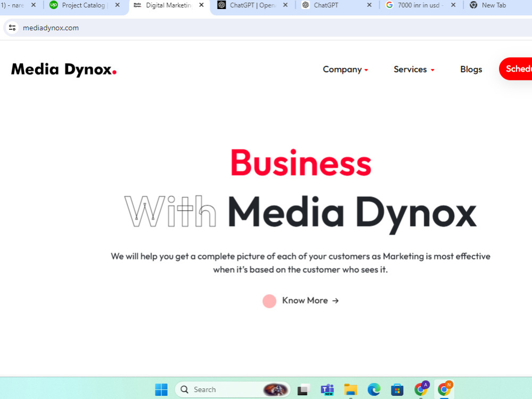Open the Blogs page
This screenshot has width=532, height=399.
(471, 70)
